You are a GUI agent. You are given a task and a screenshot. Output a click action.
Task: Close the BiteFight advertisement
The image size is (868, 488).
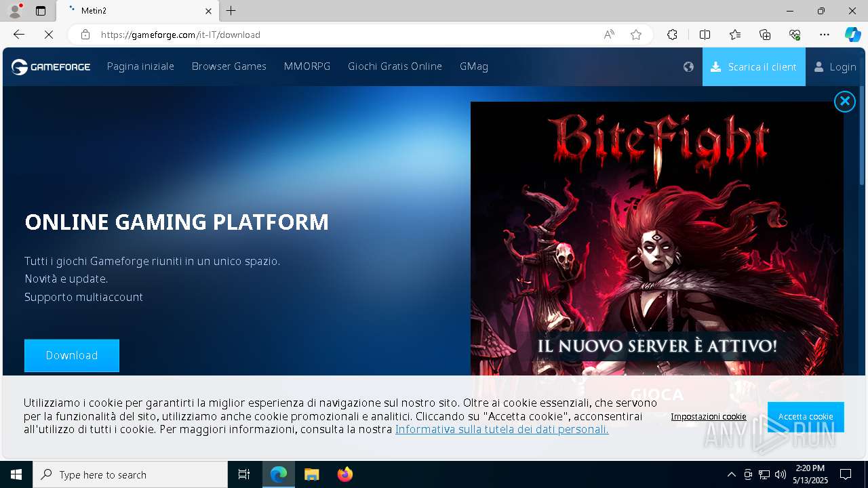[844, 102]
